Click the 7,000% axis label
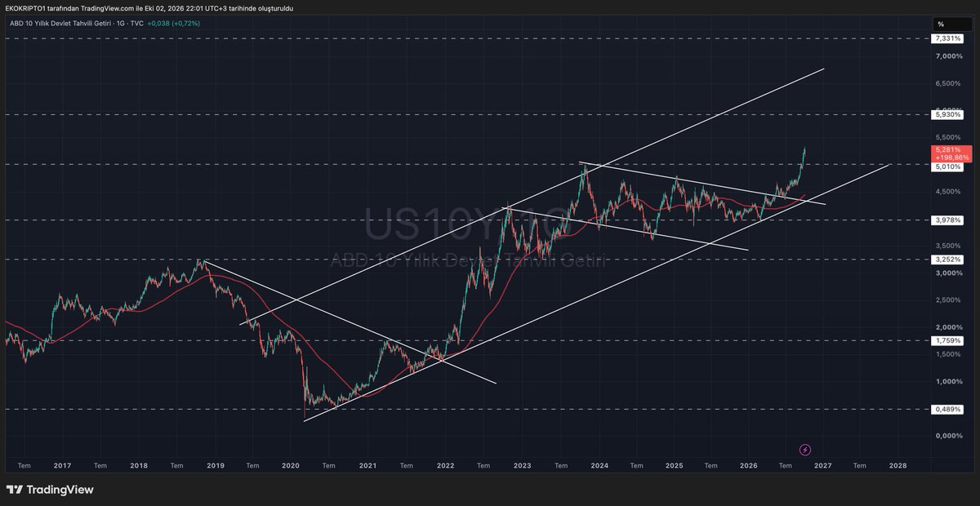 click(949, 56)
